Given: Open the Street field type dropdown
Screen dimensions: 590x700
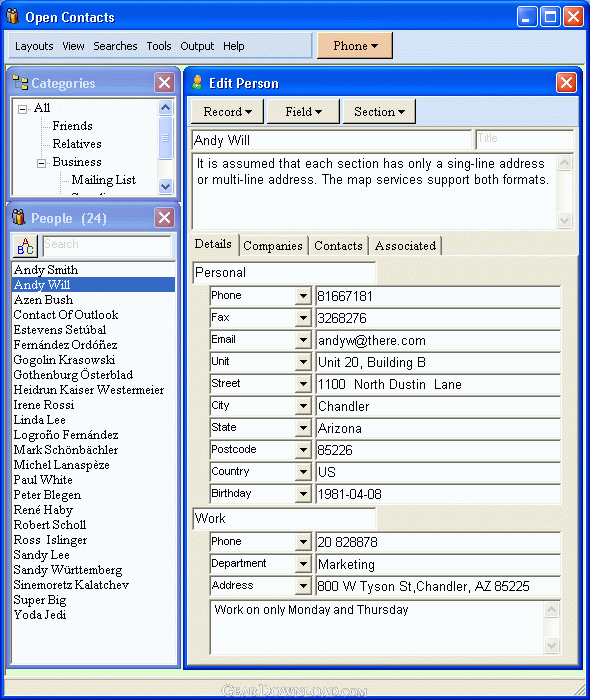Looking at the screenshot, I should point(303,384).
